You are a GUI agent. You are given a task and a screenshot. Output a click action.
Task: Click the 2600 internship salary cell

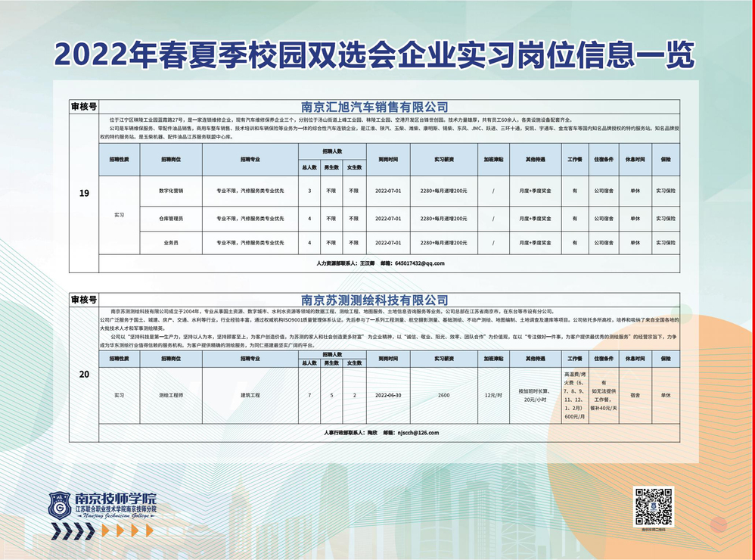[x=443, y=395]
